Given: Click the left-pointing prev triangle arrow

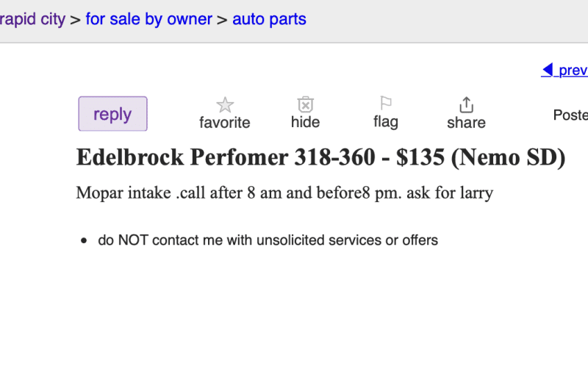Looking at the screenshot, I should tap(548, 71).
